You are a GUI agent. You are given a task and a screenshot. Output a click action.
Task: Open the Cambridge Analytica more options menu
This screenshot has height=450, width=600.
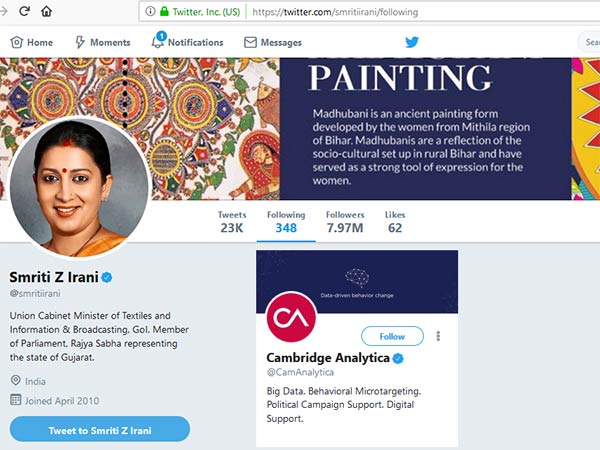click(438, 336)
